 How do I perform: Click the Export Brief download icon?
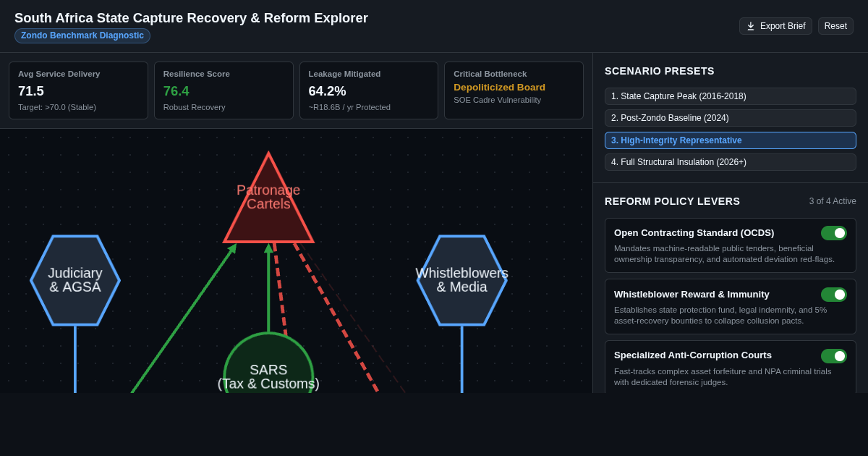click(x=751, y=26)
